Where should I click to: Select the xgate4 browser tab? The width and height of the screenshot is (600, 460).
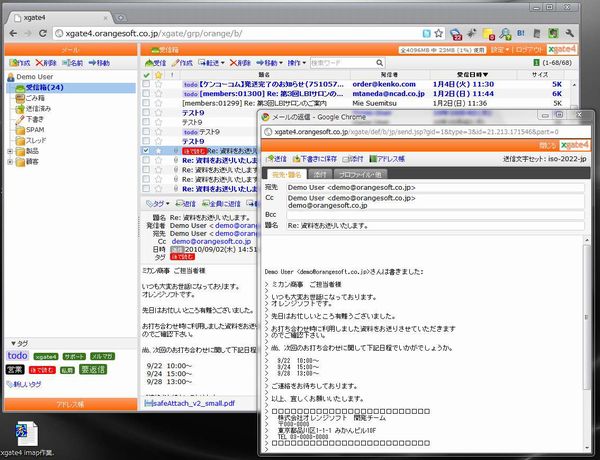(60, 18)
